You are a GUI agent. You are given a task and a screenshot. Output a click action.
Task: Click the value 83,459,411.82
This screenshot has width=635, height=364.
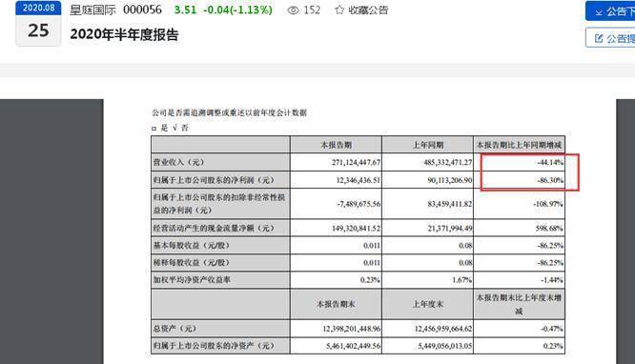450,204
